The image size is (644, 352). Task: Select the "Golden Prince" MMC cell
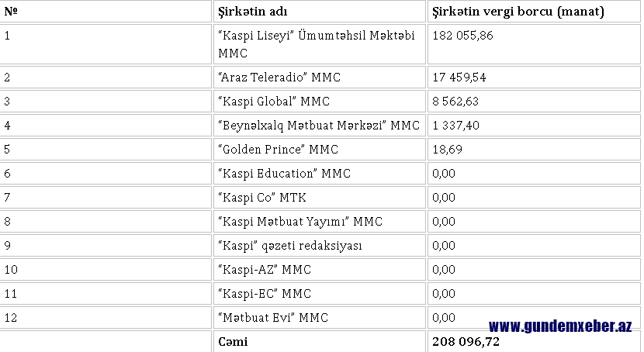(x=319, y=150)
